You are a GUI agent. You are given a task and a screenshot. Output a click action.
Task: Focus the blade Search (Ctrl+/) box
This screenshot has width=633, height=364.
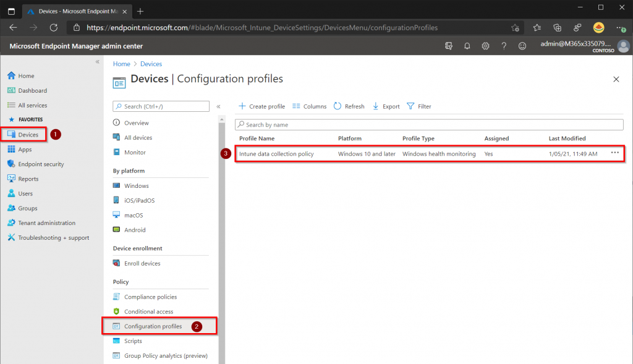point(161,106)
